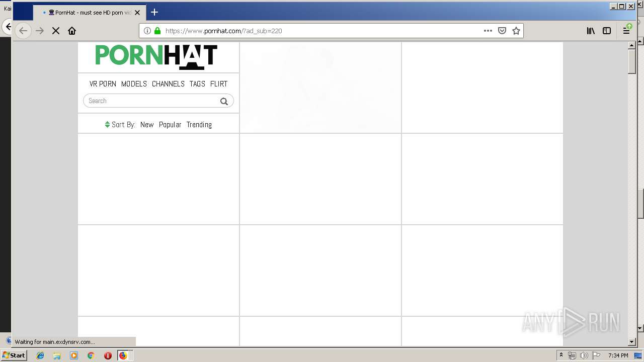Image resolution: width=644 pixels, height=362 pixels.
Task: Click the page scrollbar thumb
Action: point(632,62)
